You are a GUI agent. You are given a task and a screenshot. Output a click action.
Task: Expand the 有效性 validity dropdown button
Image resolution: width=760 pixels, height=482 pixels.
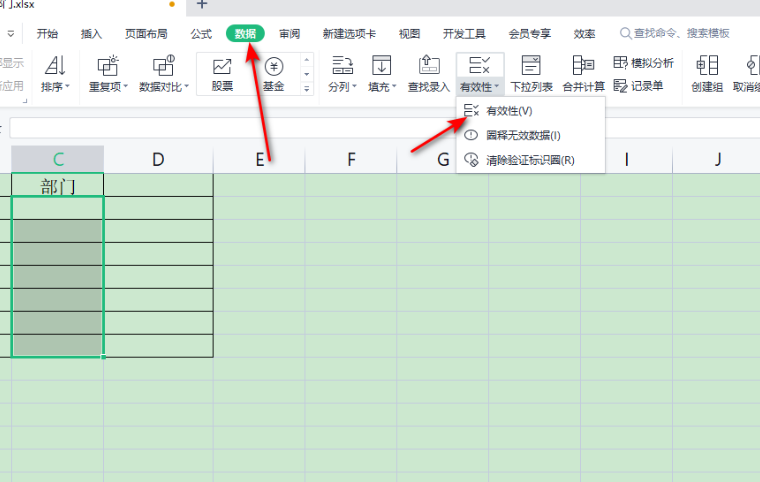tap(480, 87)
